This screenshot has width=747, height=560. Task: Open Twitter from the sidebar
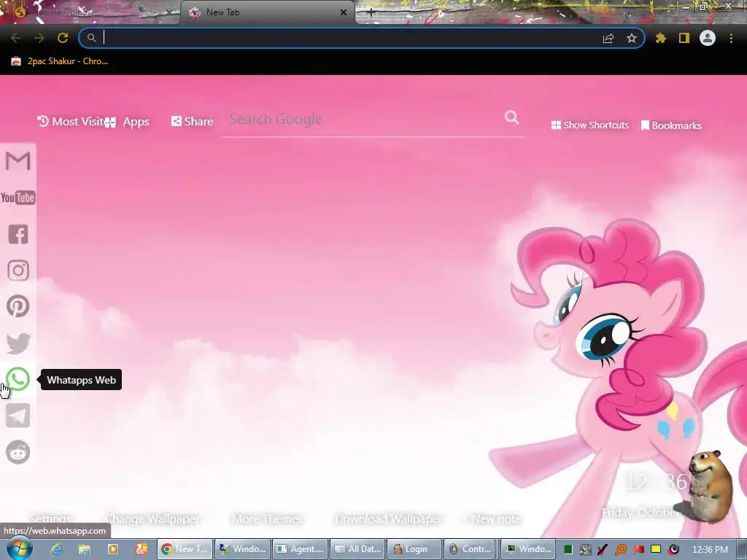coord(18,343)
